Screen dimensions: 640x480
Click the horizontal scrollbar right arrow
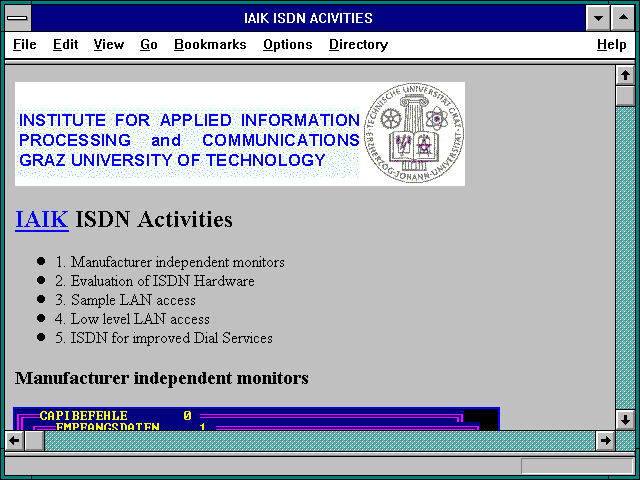click(x=606, y=441)
